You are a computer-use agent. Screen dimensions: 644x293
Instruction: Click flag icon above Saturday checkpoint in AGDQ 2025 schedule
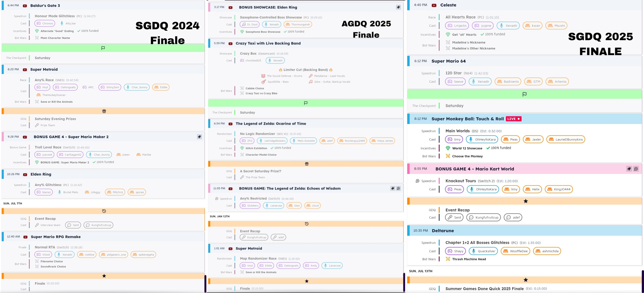[x=306, y=103]
